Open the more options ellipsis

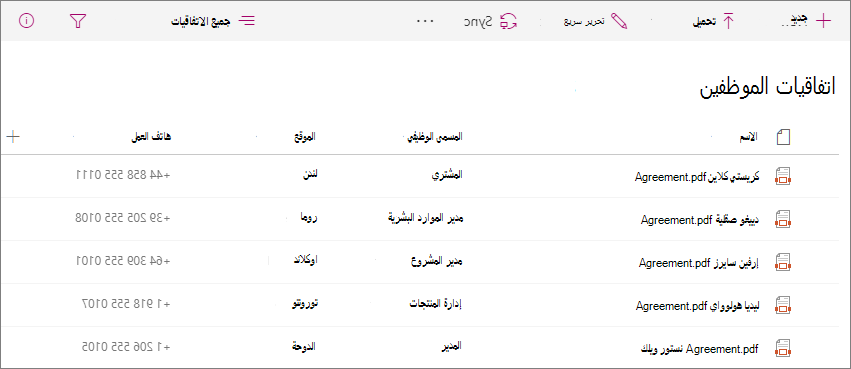[426, 21]
